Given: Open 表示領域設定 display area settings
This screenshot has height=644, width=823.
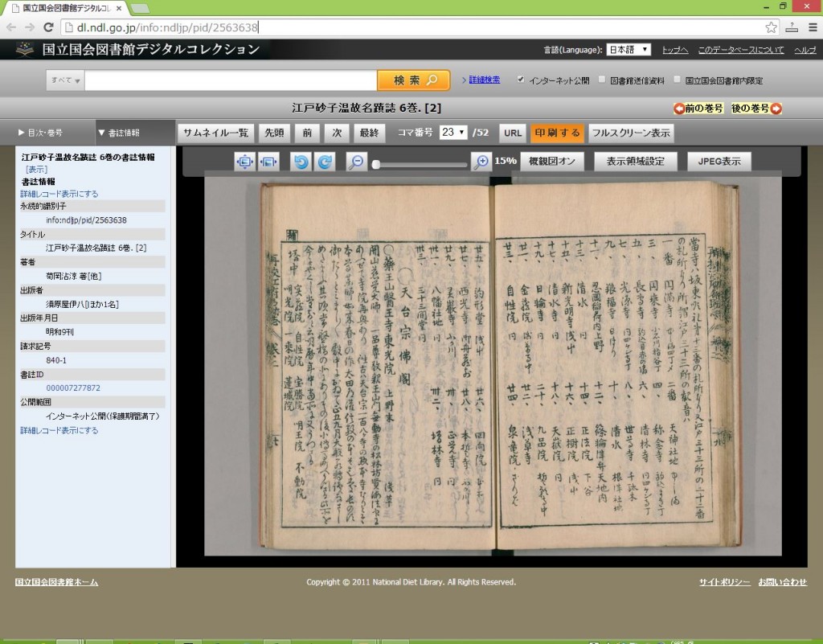Looking at the screenshot, I should [636, 161].
